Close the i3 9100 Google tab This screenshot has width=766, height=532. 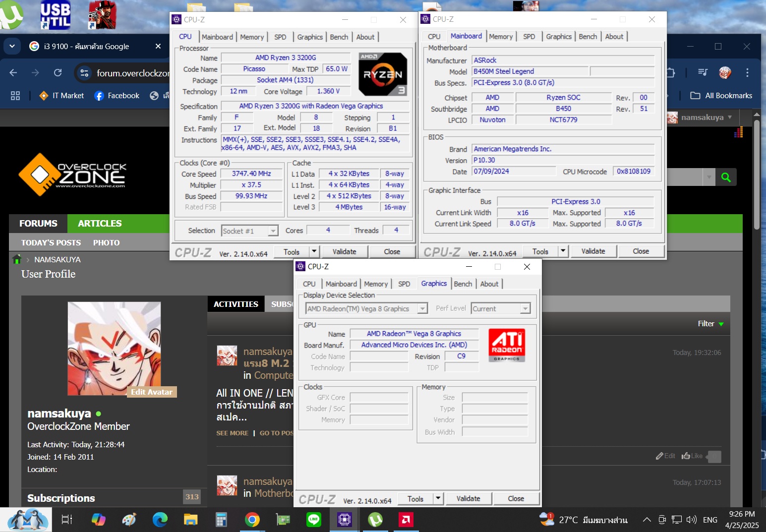click(158, 46)
